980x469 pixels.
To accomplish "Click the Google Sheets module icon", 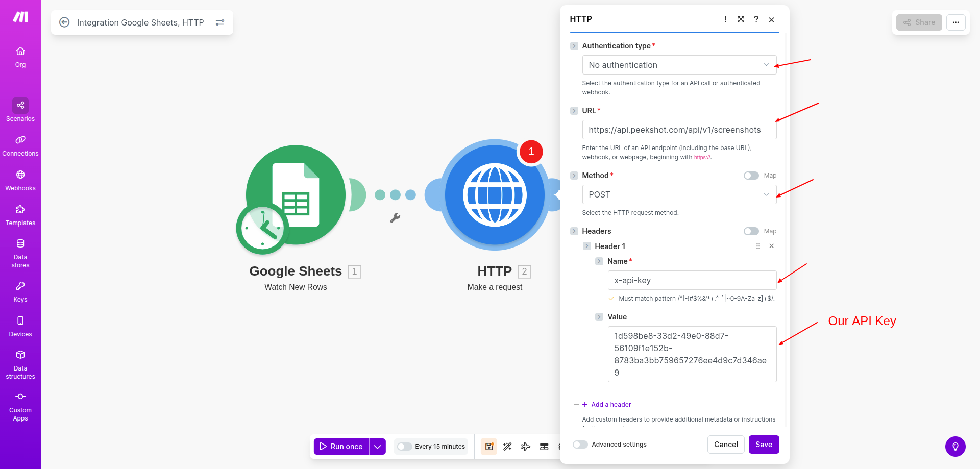I will 295,195.
